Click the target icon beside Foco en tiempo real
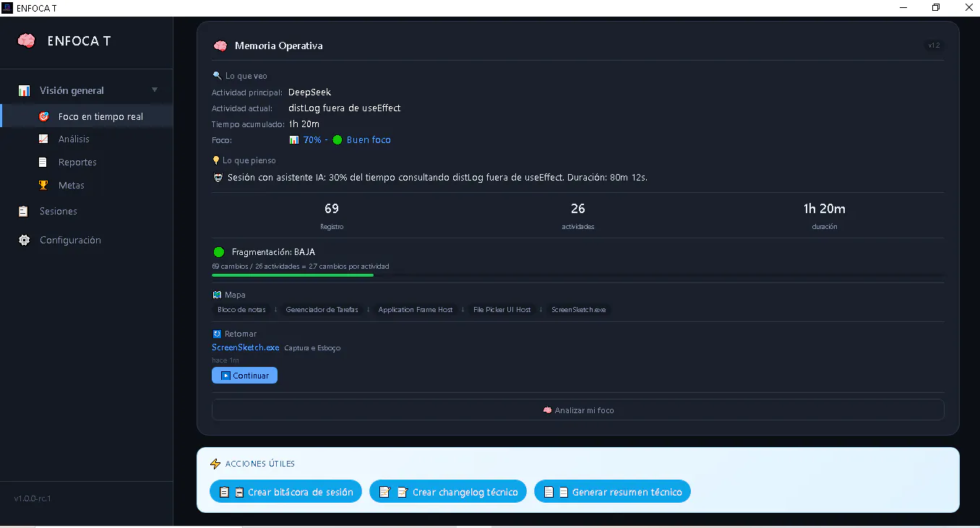 (x=43, y=116)
